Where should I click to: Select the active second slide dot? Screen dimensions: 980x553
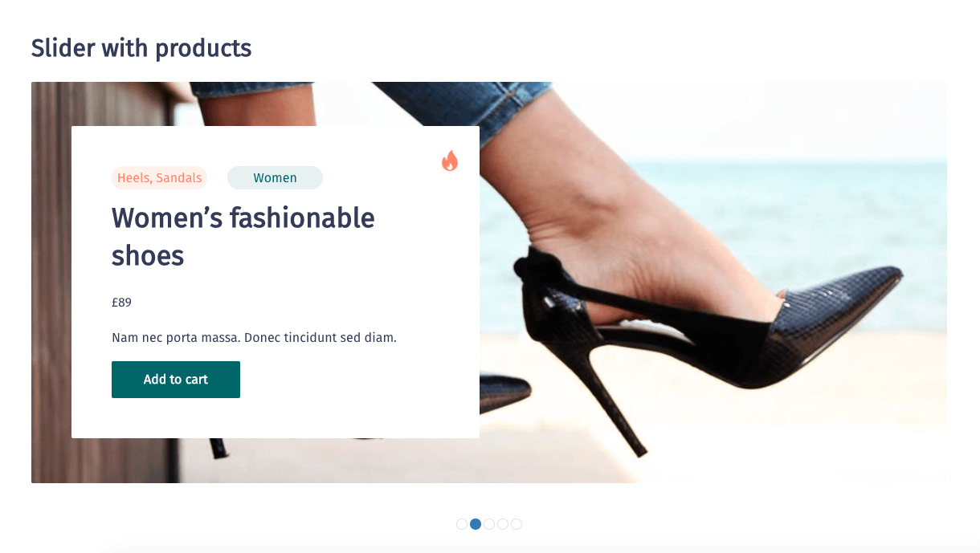tap(476, 524)
